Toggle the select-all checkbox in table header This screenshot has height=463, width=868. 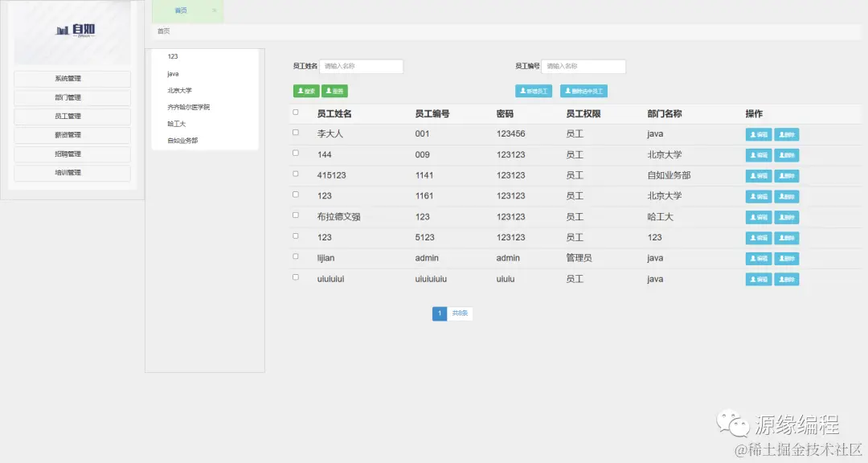pyautogui.click(x=296, y=113)
